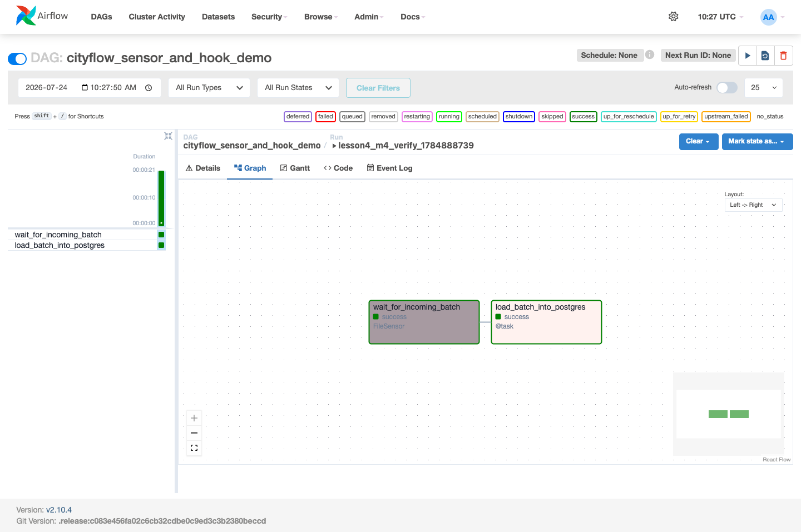This screenshot has height=532, width=801.
Task: Open the settings gear icon
Action: coord(673,17)
